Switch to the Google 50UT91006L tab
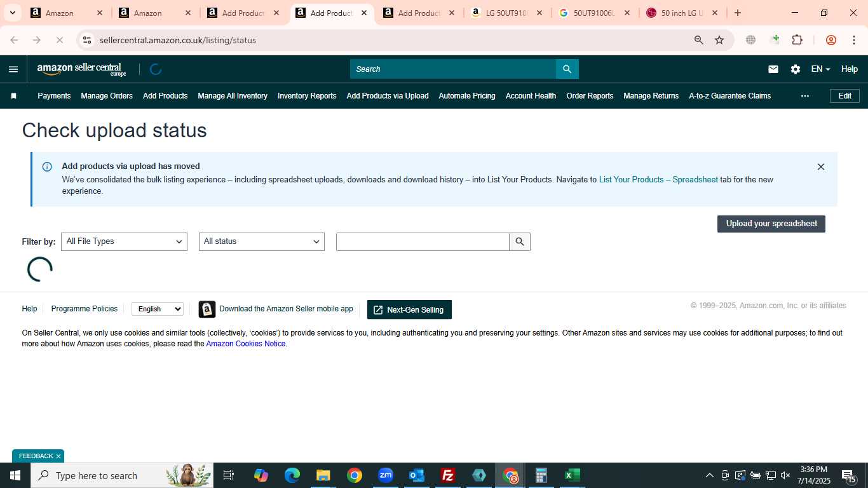The width and height of the screenshot is (868, 488). pyautogui.click(x=594, y=13)
